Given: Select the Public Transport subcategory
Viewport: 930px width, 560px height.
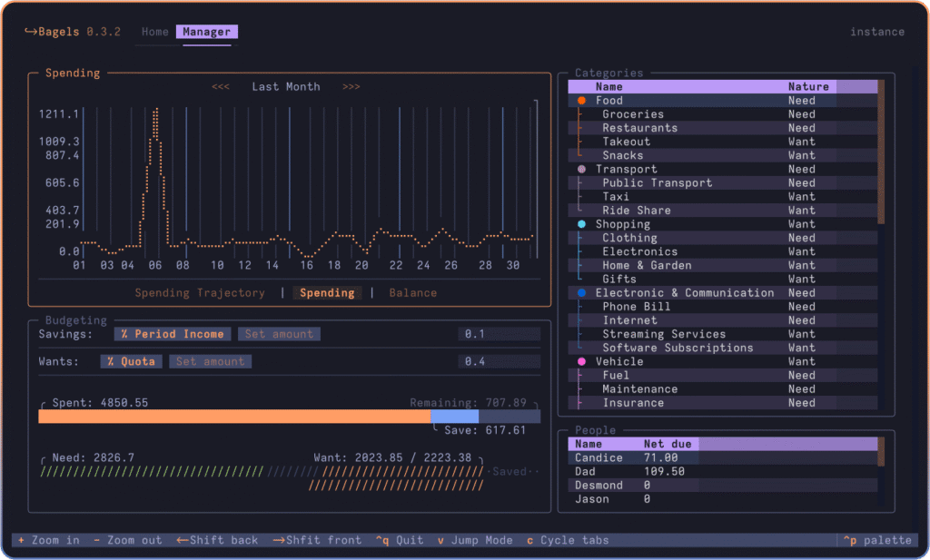Looking at the screenshot, I should (x=722, y=183).
